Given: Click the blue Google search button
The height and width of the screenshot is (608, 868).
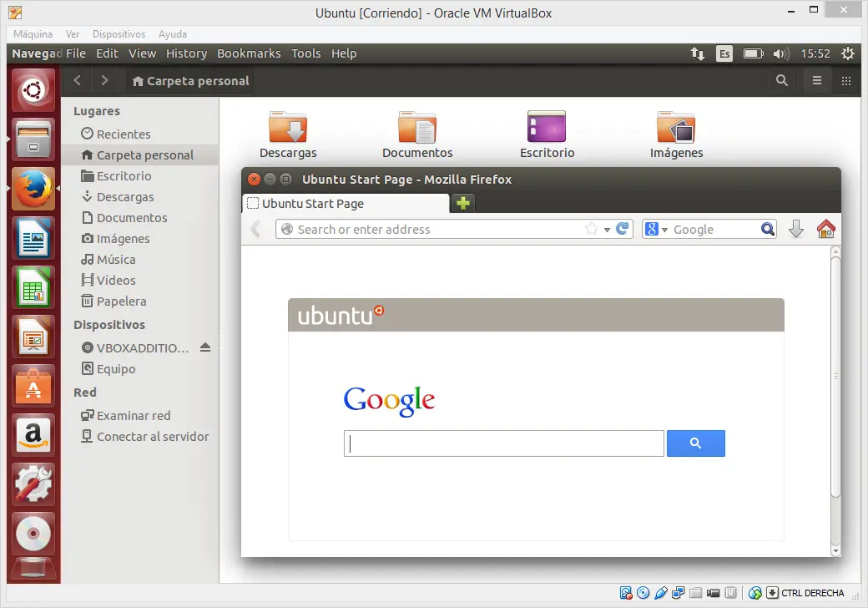Looking at the screenshot, I should pyautogui.click(x=696, y=443).
